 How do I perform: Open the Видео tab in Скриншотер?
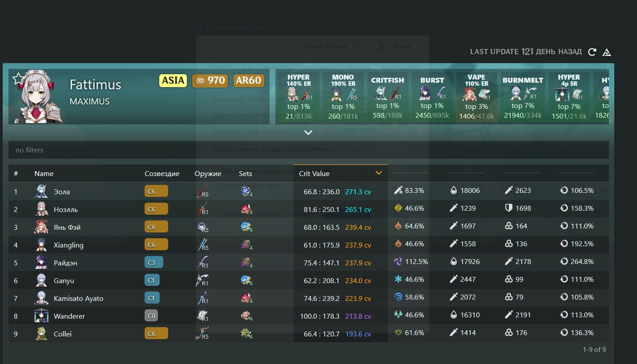tap(359, 67)
